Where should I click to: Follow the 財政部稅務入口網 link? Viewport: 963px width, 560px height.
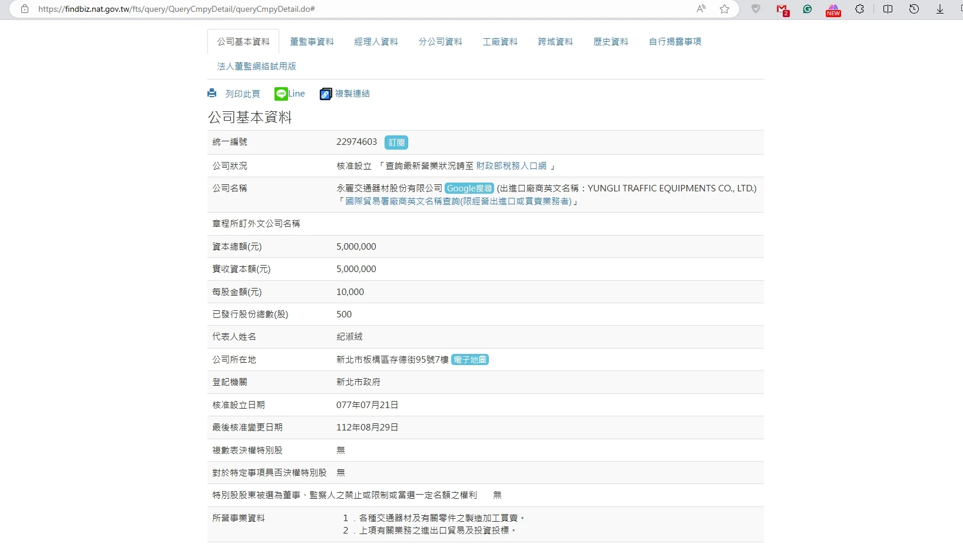(511, 166)
